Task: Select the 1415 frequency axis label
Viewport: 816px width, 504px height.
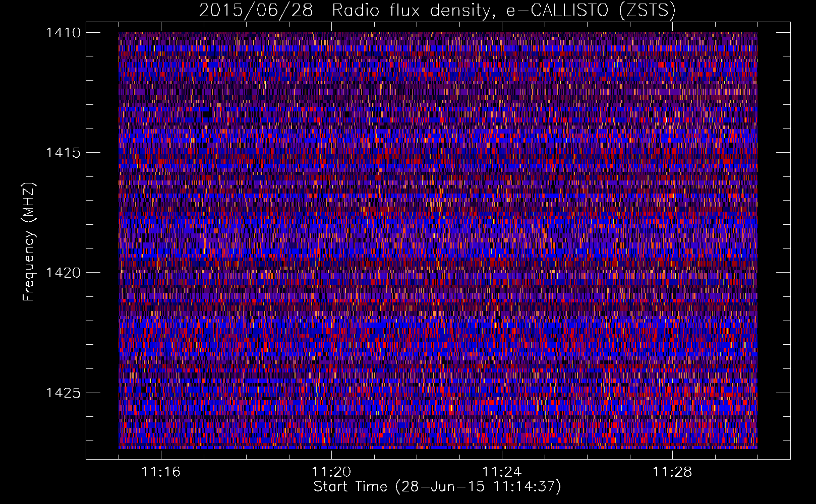Action: pyautogui.click(x=63, y=153)
